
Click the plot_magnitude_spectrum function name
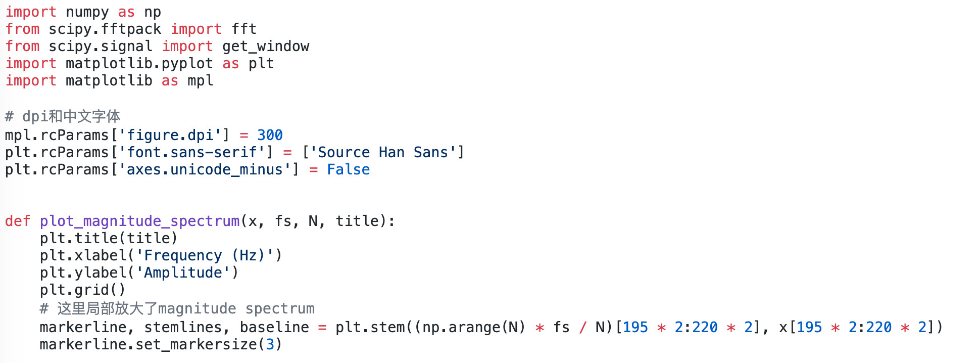(x=139, y=221)
